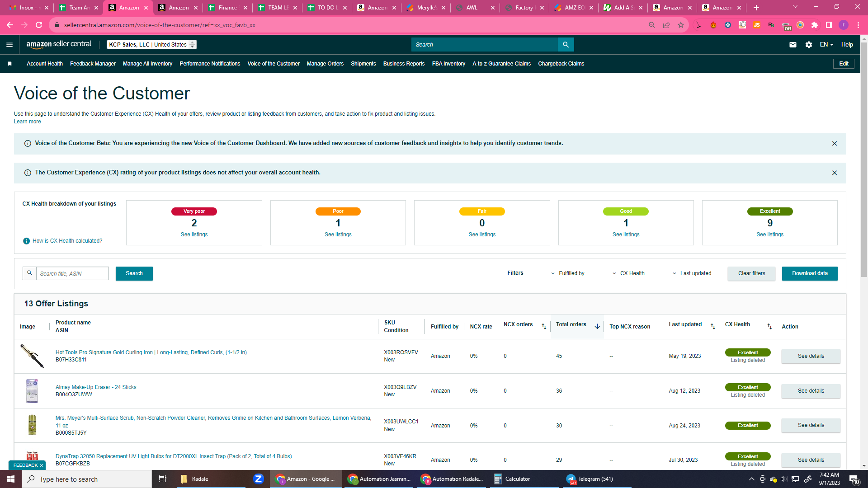Image resolution: width=868 pixels, height=488 pixels.
Task: Click the header search magnifier button
Action: tap(566, 45)
